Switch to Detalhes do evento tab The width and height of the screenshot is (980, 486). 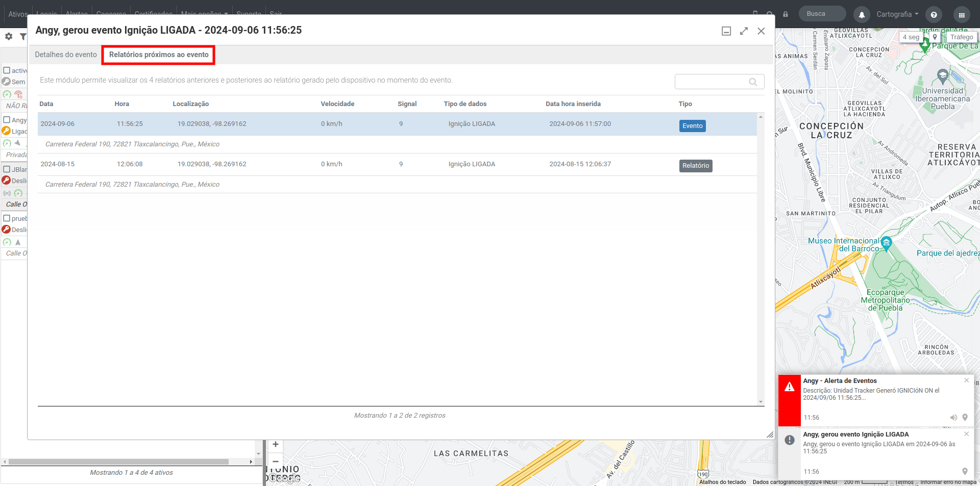pyautogui.click(x=66, y=55)
